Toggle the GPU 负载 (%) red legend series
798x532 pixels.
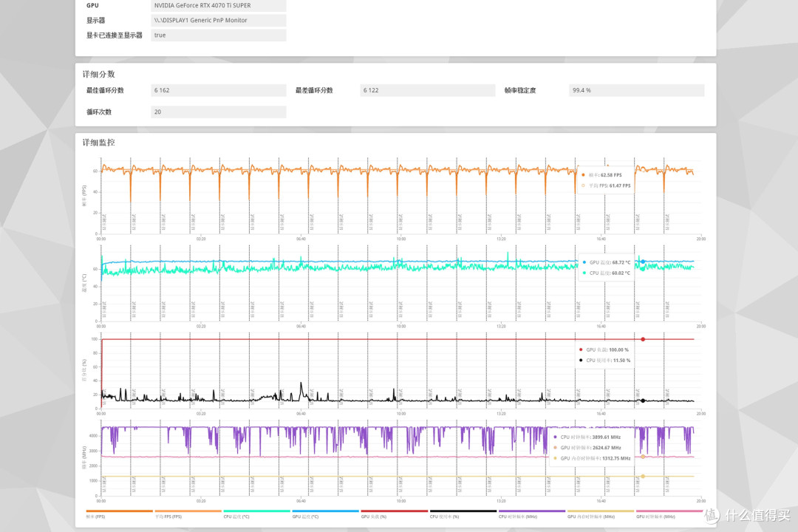tap(394, 514)
